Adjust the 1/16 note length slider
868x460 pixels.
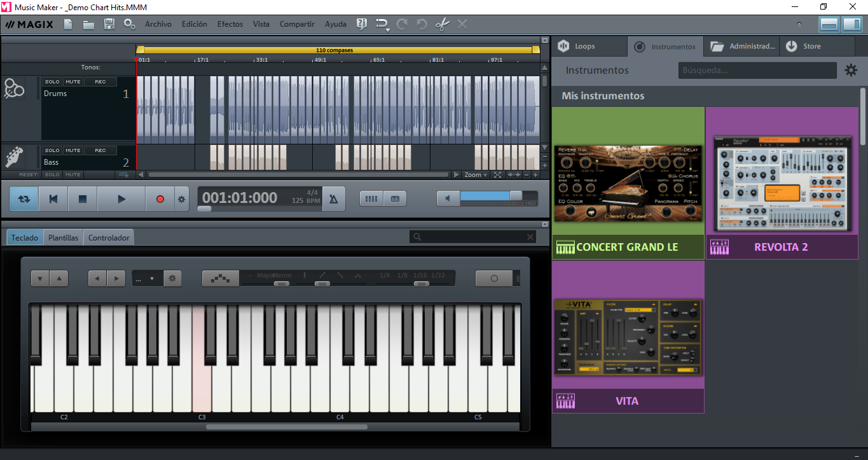click(421, 284)
